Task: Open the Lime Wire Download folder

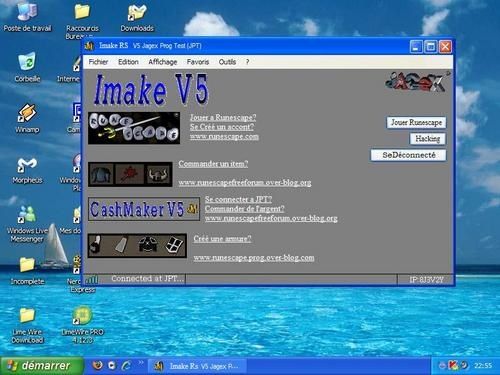Action: [x=27, y=325]
